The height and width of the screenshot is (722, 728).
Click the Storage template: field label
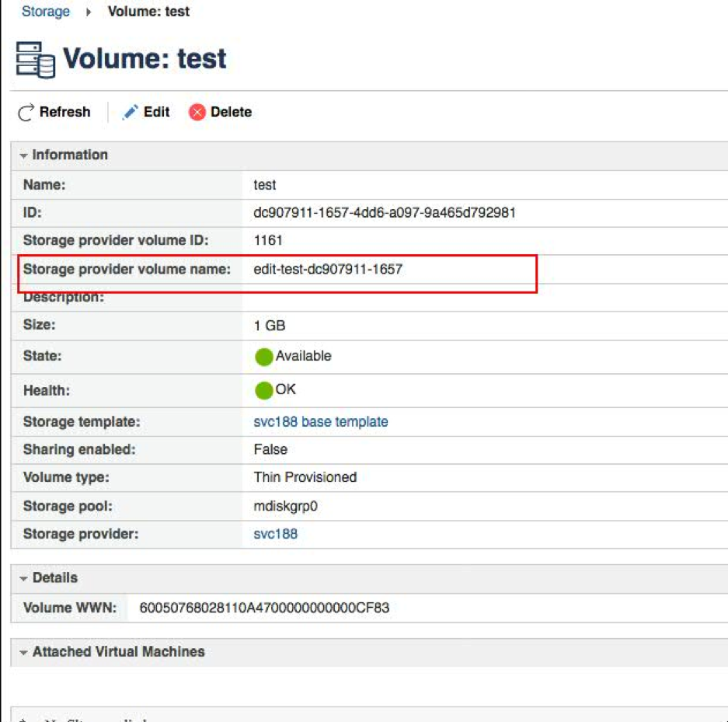82,421
